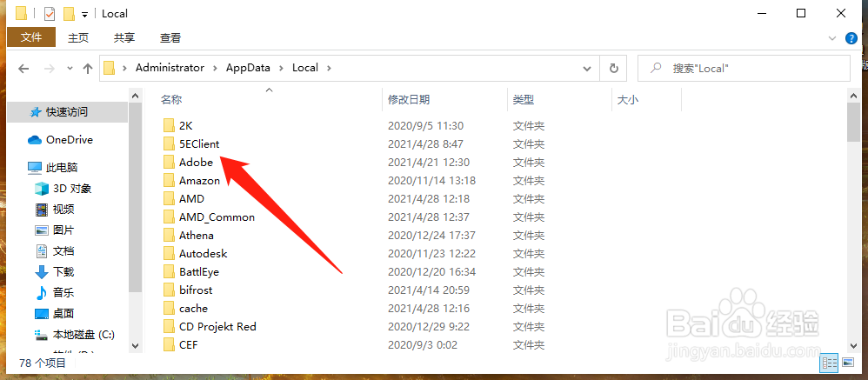Select the Athena folder icon
Viewport: 868px width, 380px height.
169,235
